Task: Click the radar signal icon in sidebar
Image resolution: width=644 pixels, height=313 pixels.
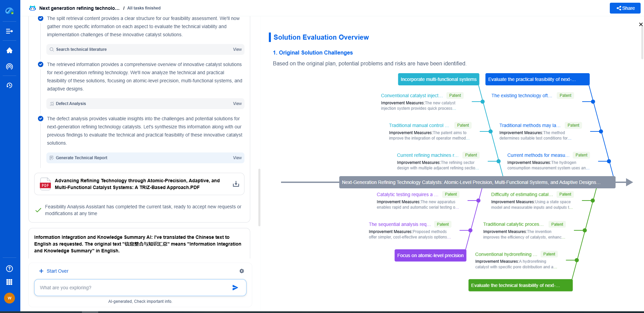Action: pos(9,67)
